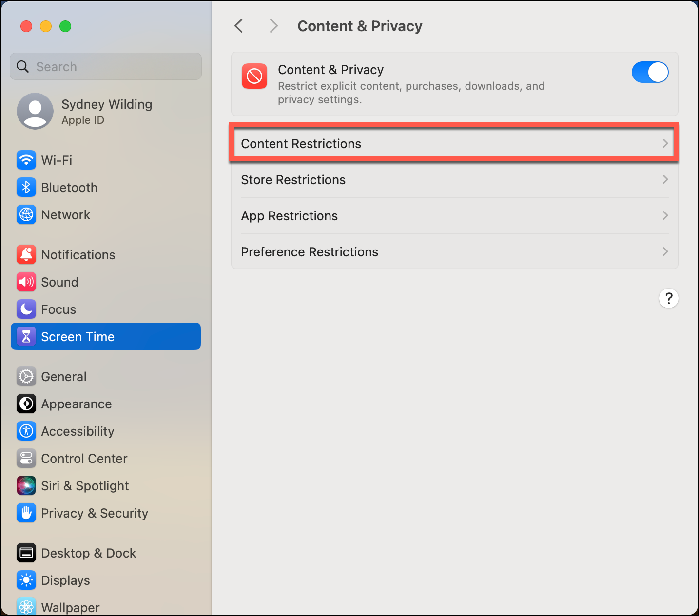Click the Sound speaker icon

click(26, 282)
